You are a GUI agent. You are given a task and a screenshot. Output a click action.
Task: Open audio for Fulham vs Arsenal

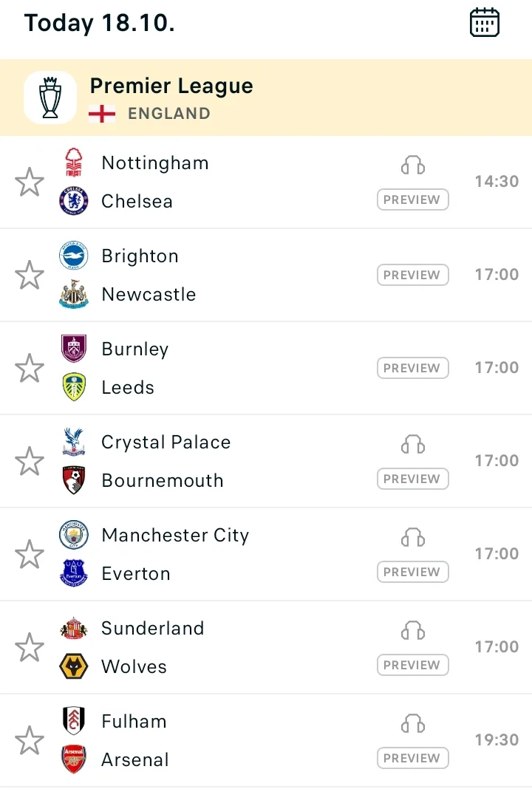413,723
